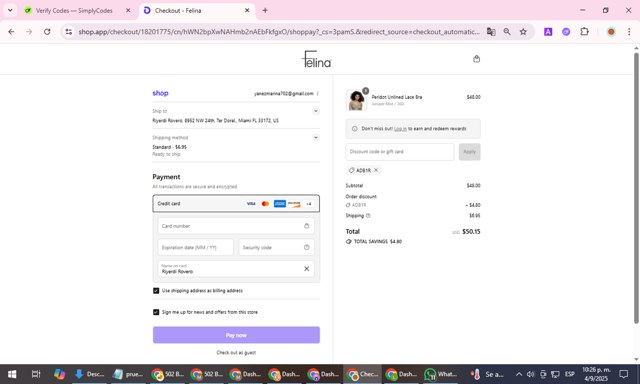Launch Copilot from the taskbar
This screenshot has height=384, width=640.
[x=59, y=374]
